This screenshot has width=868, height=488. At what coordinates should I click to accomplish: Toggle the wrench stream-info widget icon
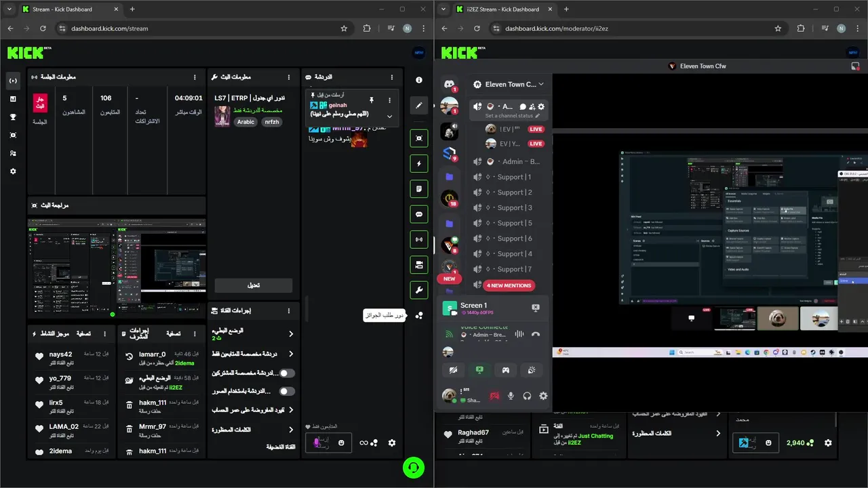click(x=419, y=290)
